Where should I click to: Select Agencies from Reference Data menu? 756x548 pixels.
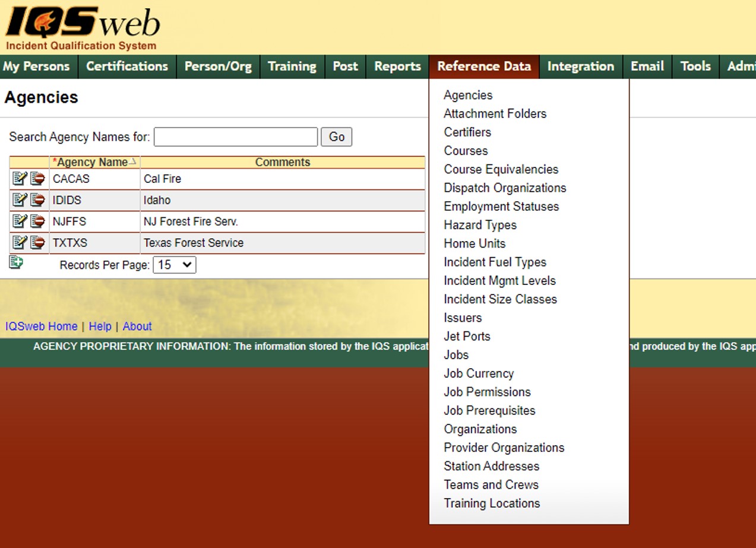468,95
